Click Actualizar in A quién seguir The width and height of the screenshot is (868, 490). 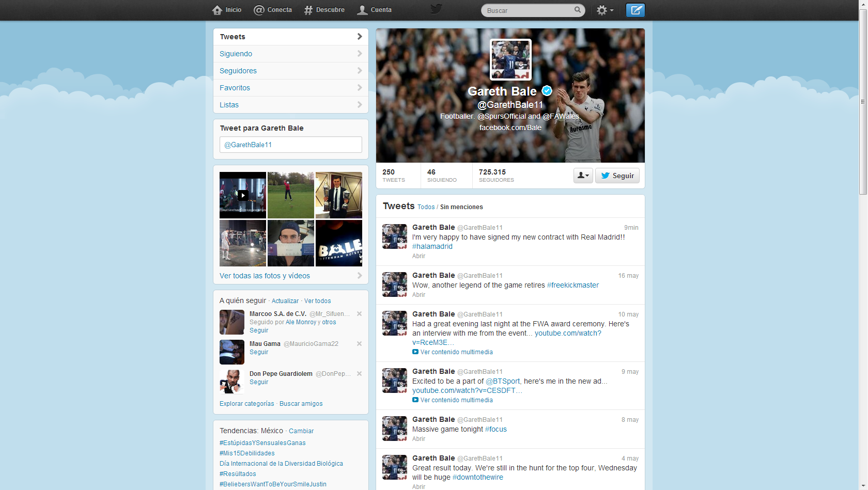285,301
